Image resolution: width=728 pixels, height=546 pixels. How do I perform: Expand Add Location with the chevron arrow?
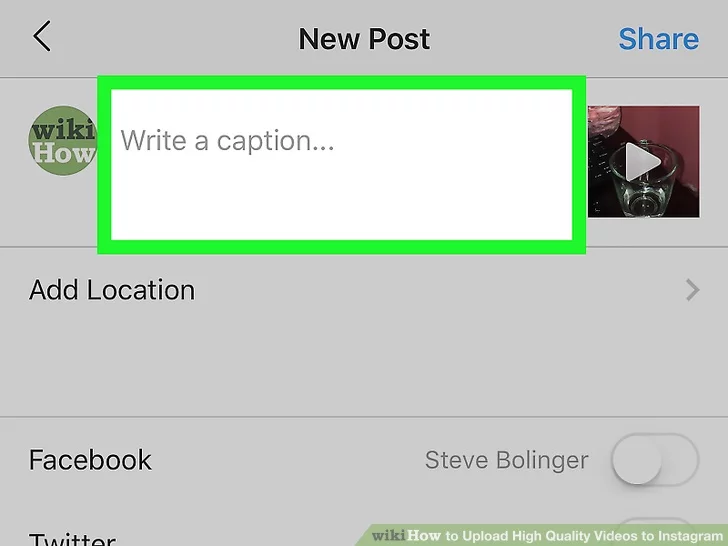tap(692, 290)
